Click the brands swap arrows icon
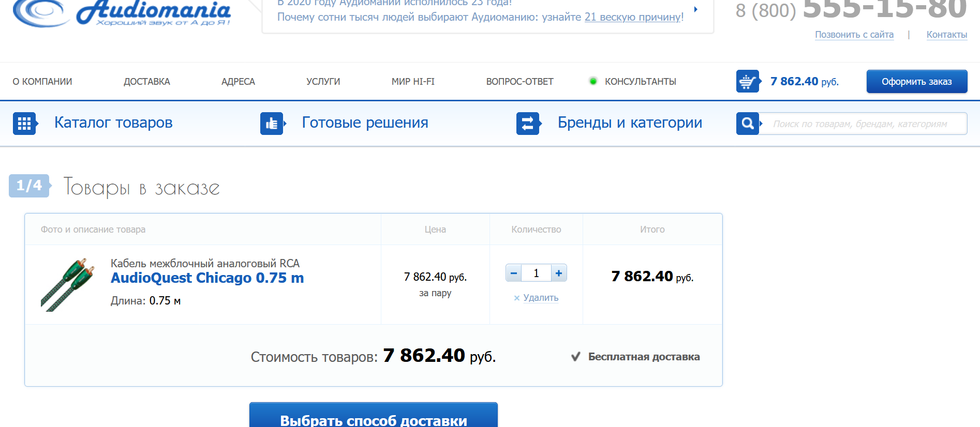Screen dimensions: 980x427 click(527, 124)
